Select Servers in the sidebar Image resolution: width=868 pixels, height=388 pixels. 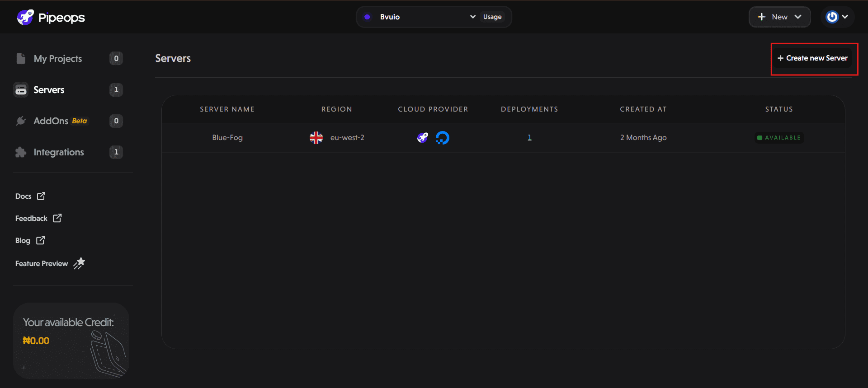click(49, 90)
